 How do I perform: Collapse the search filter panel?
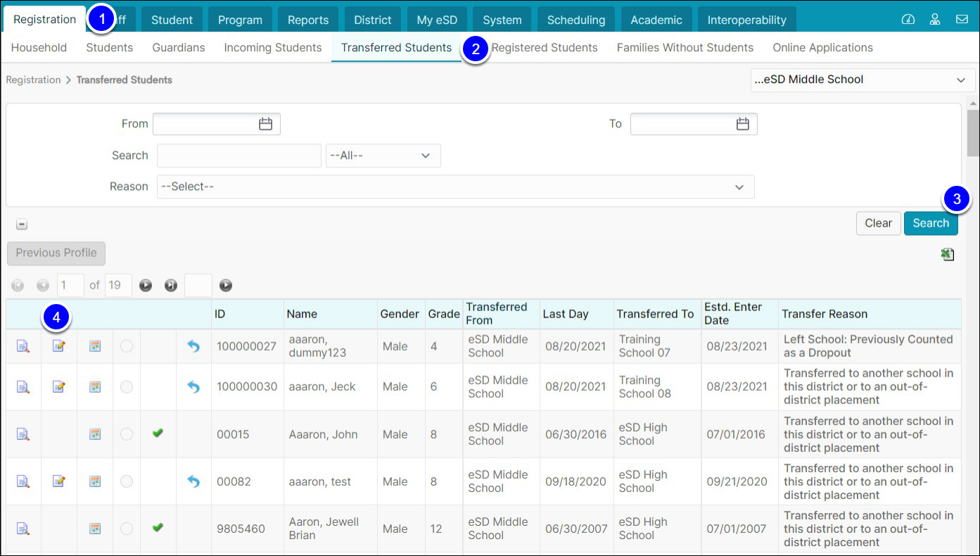pyautogui.click(x=22, y=225)
